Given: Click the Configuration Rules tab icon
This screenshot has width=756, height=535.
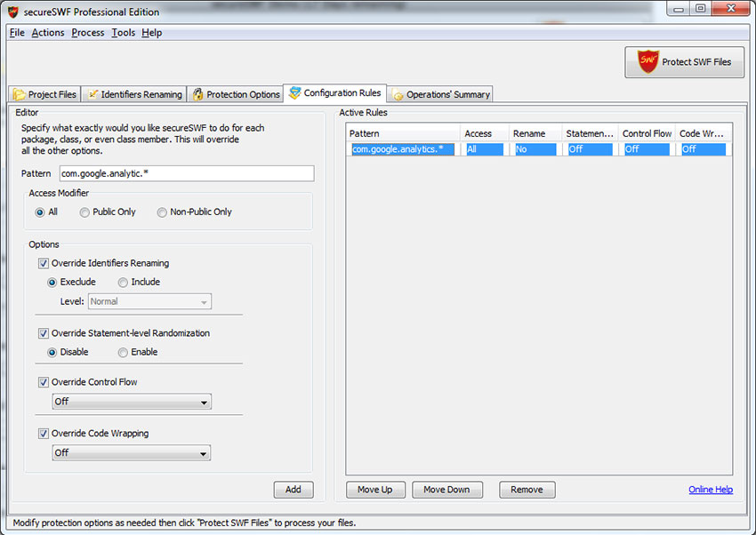Looking at the screenshot, I should point(295,93).
